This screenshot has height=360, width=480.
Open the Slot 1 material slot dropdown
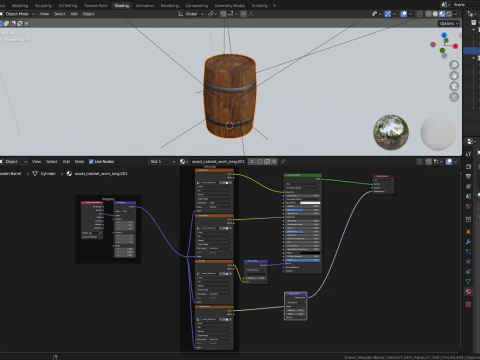click(162, 161)
